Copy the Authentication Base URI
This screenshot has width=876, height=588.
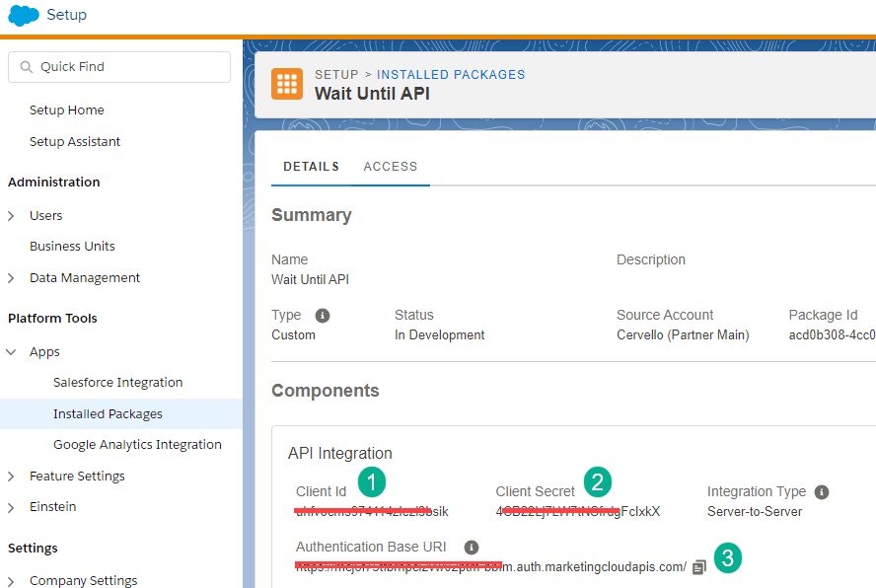(x=699, y=567)
